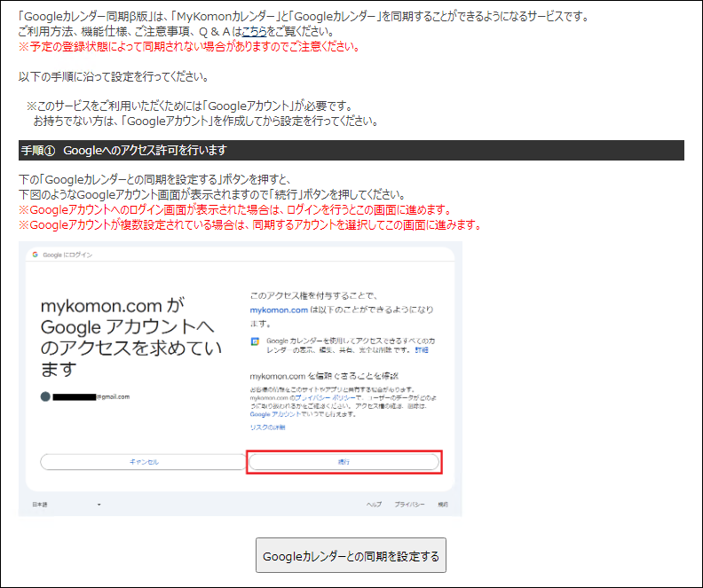
Task: Open the 詳細 link beside calendar permission
Action: (423, 350)
